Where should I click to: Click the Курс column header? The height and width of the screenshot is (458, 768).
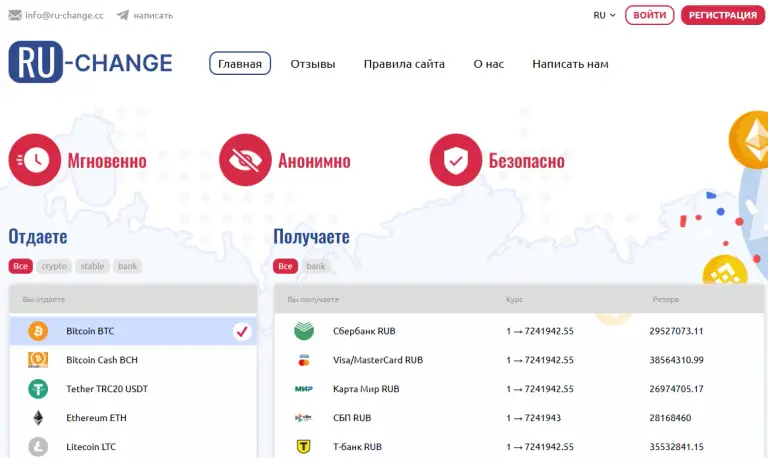514,299
